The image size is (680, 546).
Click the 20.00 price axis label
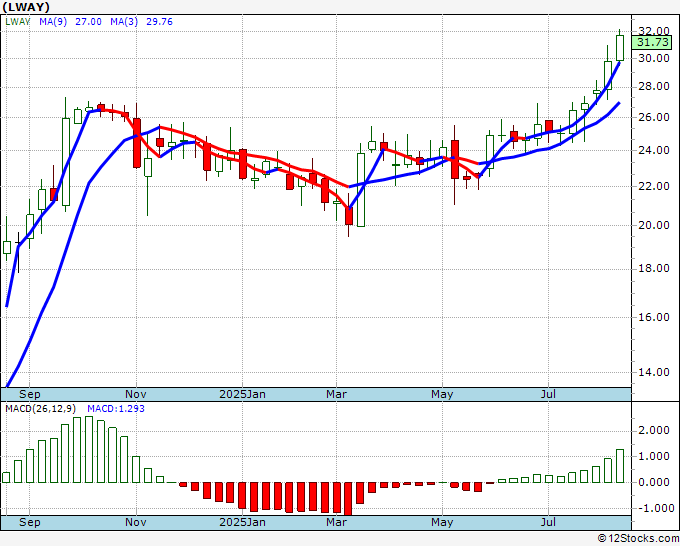tap(654, 225)
